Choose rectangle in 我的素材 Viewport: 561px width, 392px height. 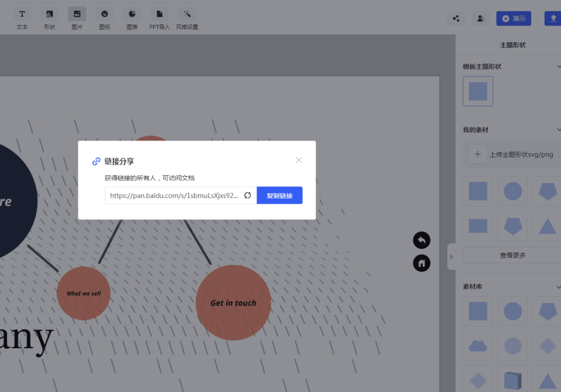478,226
